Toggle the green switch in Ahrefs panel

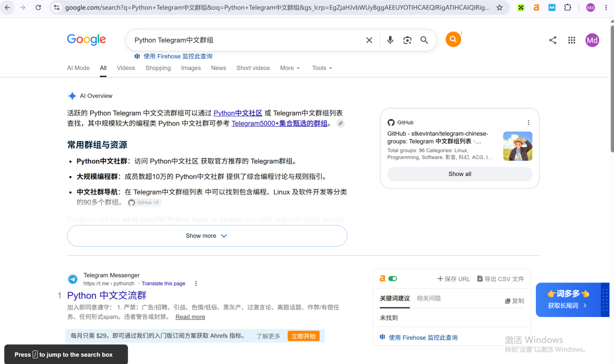click(393, 279)
